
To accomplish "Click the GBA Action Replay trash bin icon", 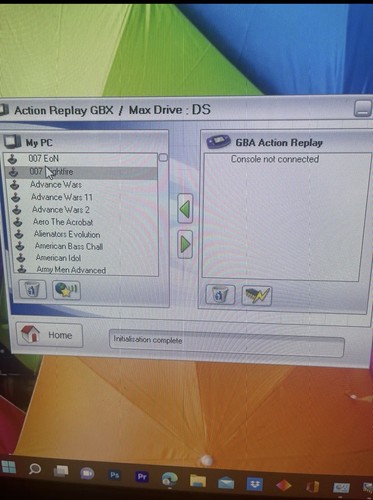I will pos(220,295).
